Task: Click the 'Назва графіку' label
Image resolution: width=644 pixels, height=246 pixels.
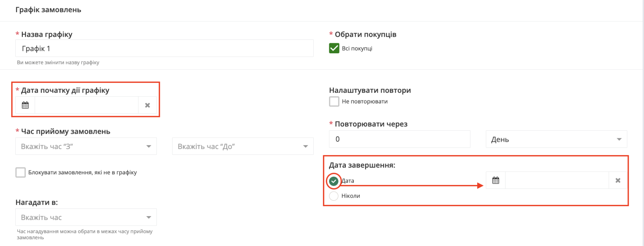Action: [47, 34]
